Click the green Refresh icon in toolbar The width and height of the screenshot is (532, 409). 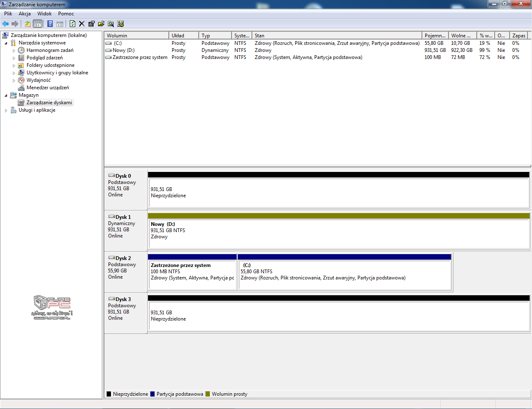(72, 24)
